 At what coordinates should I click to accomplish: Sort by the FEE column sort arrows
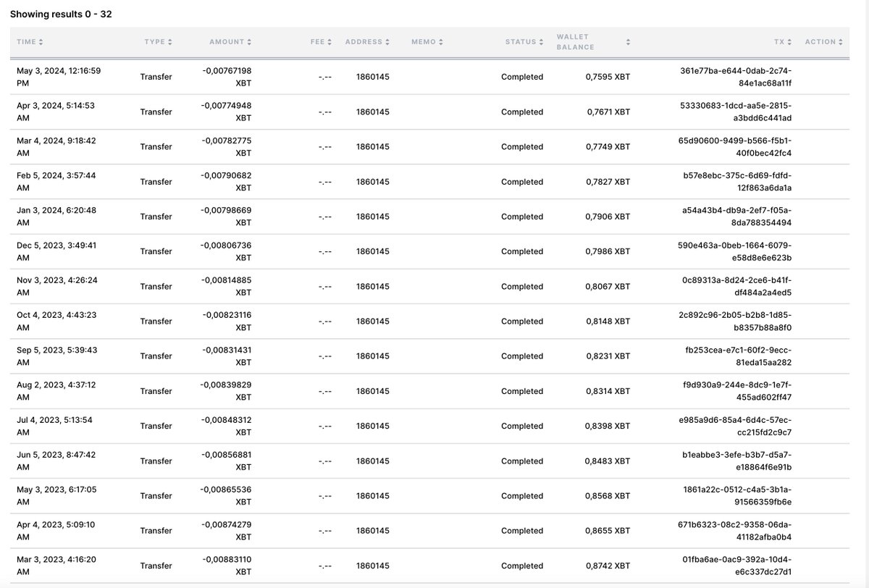click(331, 42)
